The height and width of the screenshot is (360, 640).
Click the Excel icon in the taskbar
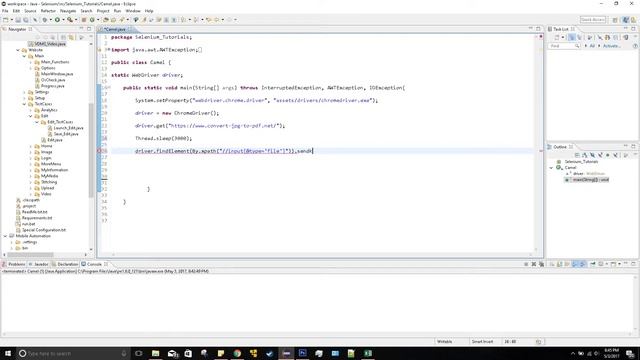pyautogui.click(x=368, y=353)
